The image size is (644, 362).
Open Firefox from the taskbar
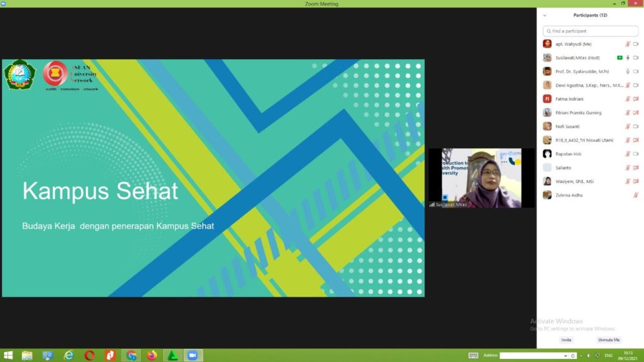point(152,356)
